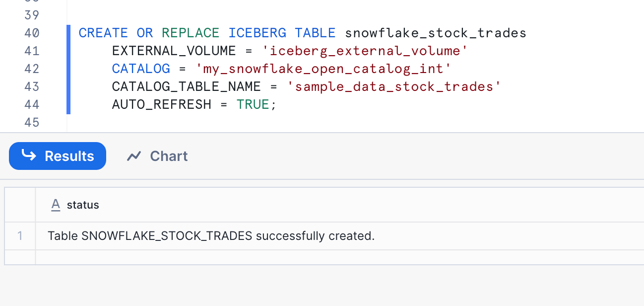This screenshot has height=306, width=644.
Task: Click the text type icon in status header
Action: pos(56,205)
